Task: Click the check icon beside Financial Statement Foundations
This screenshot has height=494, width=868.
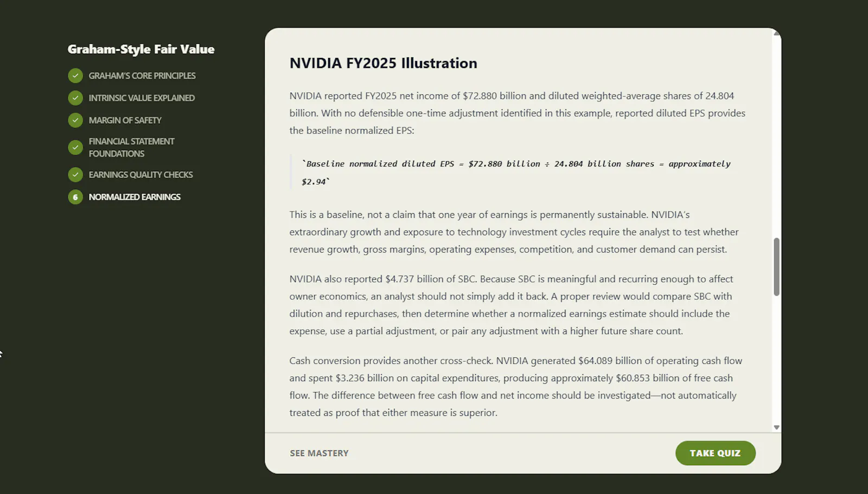Action: coord(75,147)
